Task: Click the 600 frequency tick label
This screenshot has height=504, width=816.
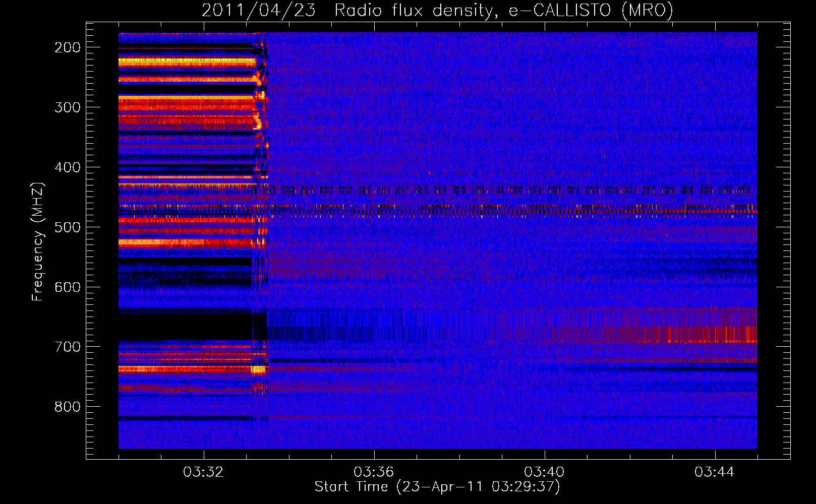Action: (x=68, y=287)
